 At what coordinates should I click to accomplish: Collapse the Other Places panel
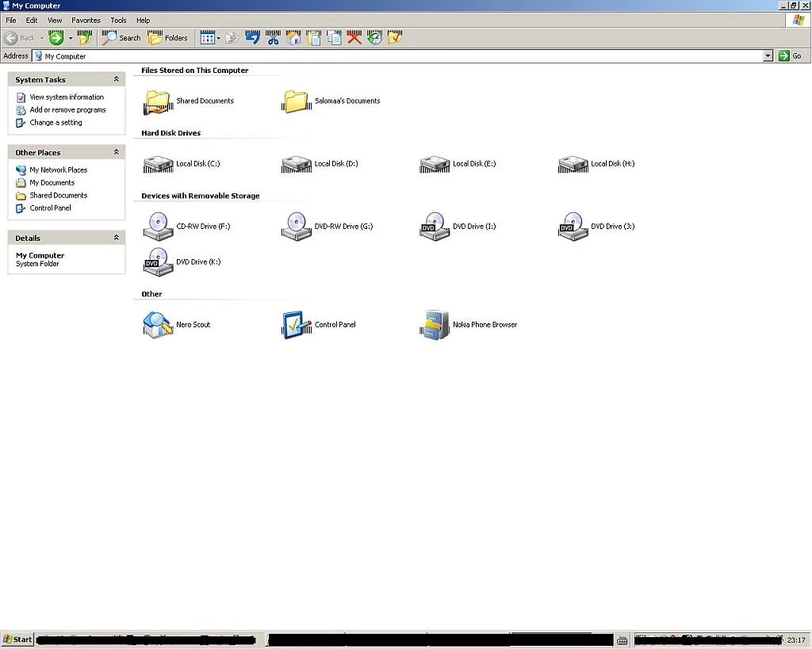117,152
